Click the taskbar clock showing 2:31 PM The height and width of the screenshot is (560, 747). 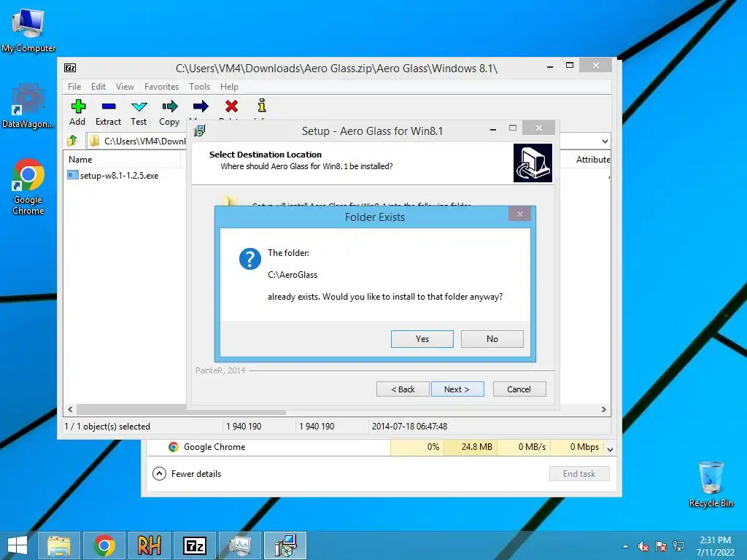coord(715,546)
